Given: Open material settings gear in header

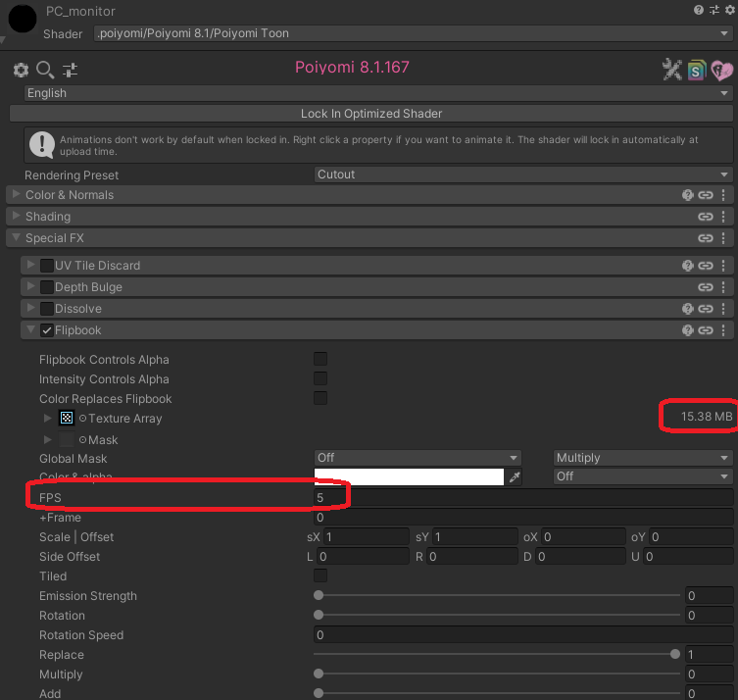Looking at the screenshot, I should pos(730,10).
